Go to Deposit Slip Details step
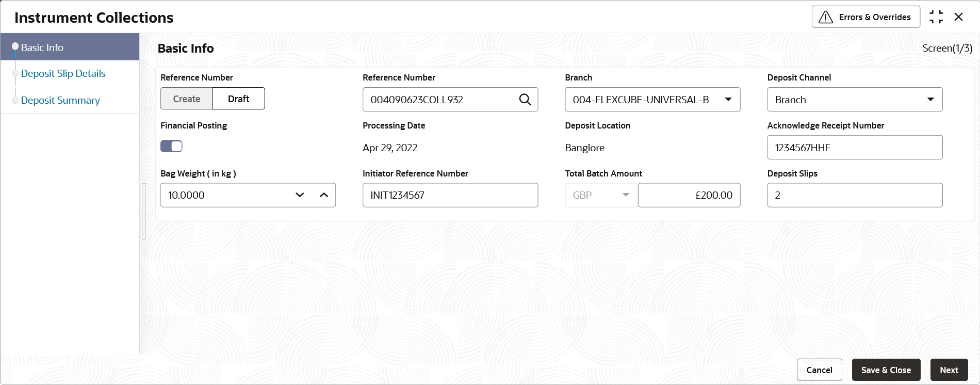 pyautogui.click(x=63, y=73)
